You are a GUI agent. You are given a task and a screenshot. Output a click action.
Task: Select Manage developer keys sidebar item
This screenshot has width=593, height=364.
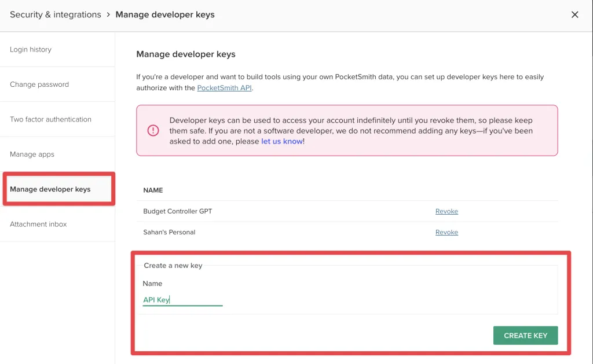coord(50,189)
